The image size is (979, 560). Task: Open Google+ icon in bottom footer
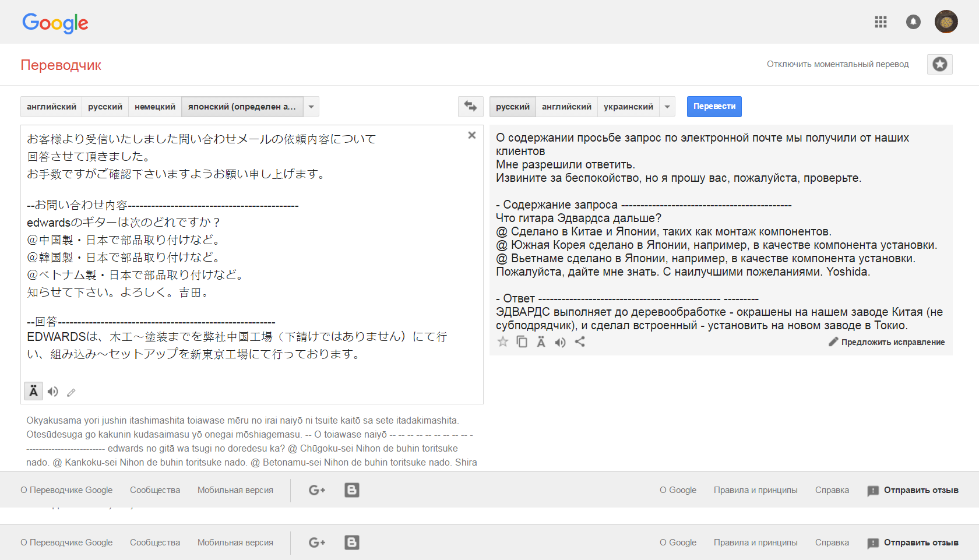(317, 543)
